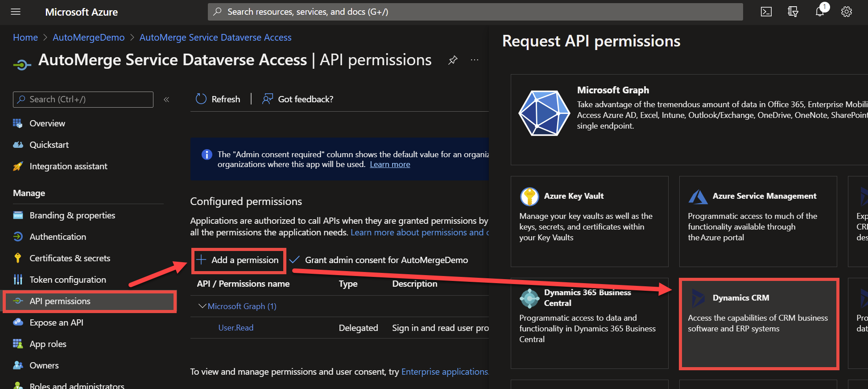Open Overview in the sidebar
Screen dimensions: 868x389
[47, 123]
